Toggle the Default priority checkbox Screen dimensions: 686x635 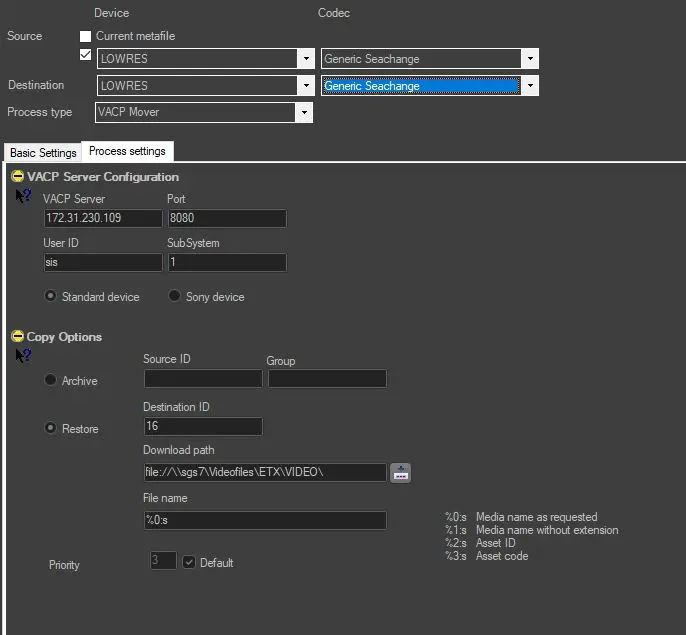tap(189, 563)
